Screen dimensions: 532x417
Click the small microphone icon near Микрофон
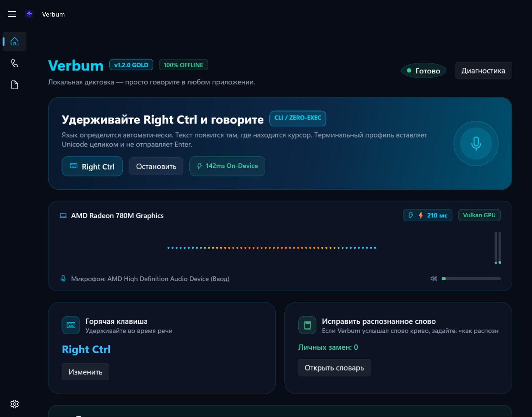[x=63, y=279]
